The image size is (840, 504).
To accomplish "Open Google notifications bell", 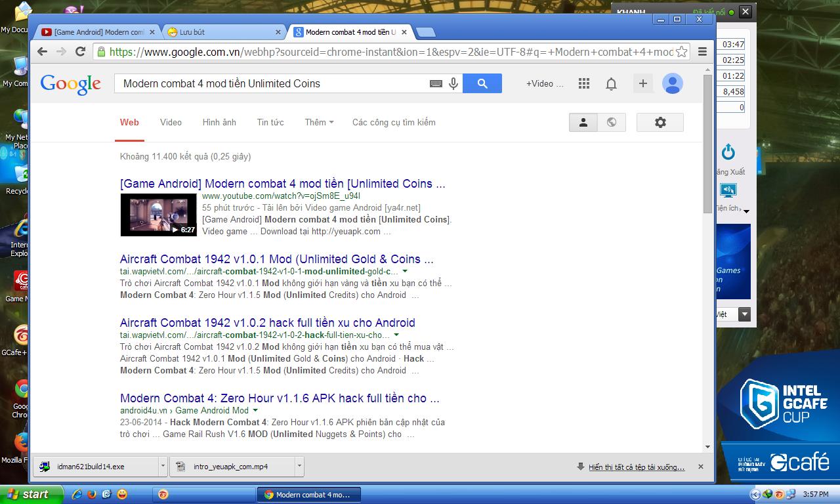I will [x=611, y=83].
